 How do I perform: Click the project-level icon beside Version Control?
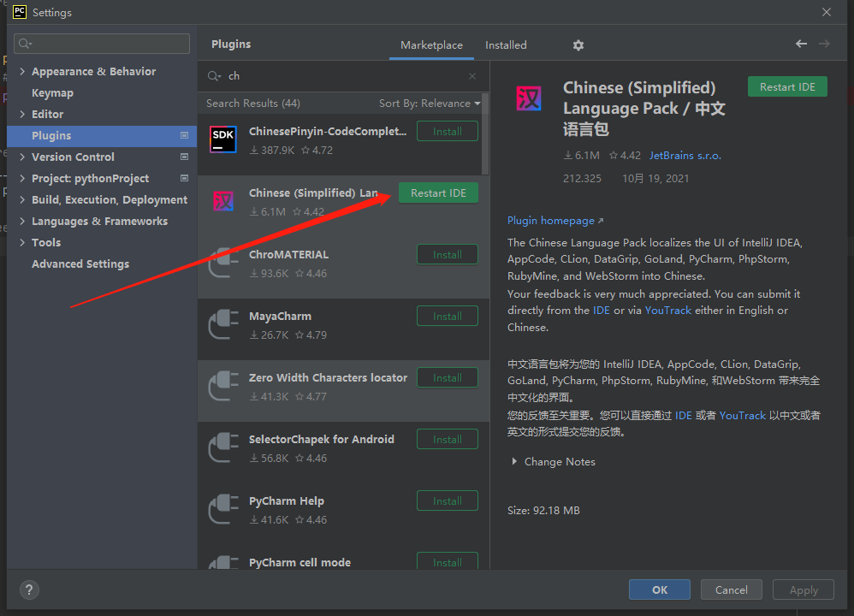tap(184, 157)
